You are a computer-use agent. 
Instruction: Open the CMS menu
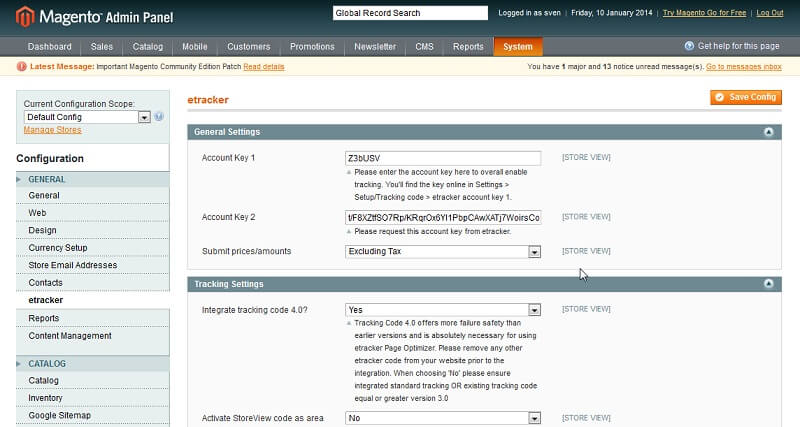coord(424,46)
